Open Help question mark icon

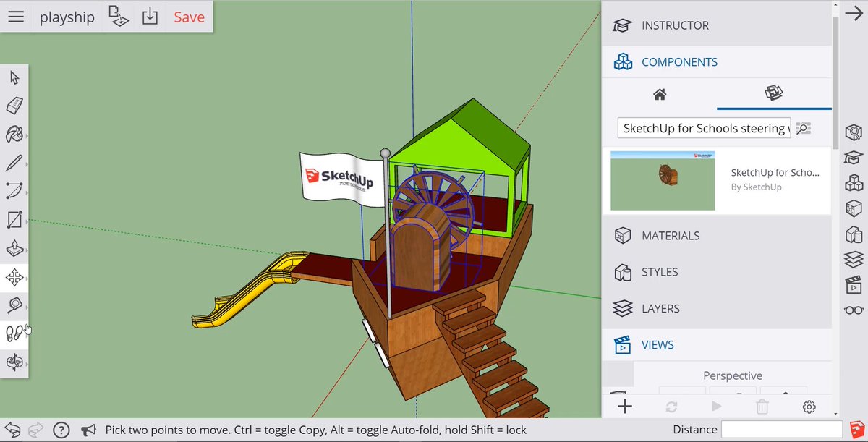61,430
